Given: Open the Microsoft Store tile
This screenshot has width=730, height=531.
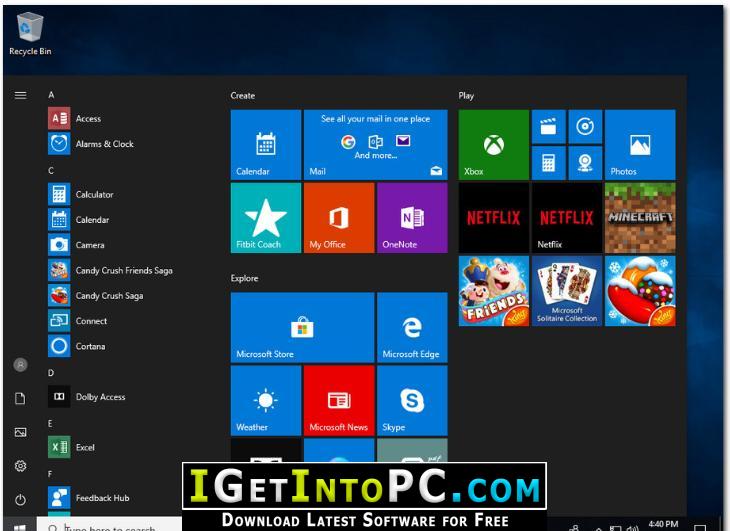Looking at the screenshot, I should click(x=303, y=328).
